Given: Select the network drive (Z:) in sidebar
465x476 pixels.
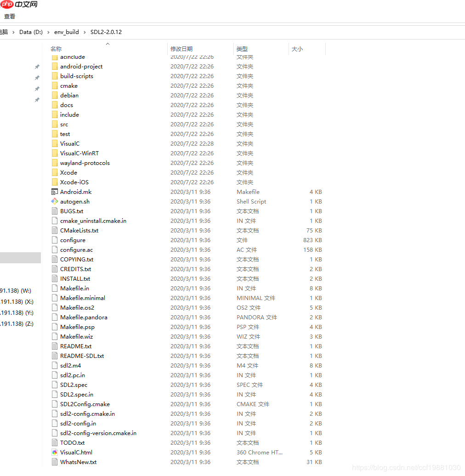Looking at the screenshot, I should pyautogui.click(x=17, y=324).
